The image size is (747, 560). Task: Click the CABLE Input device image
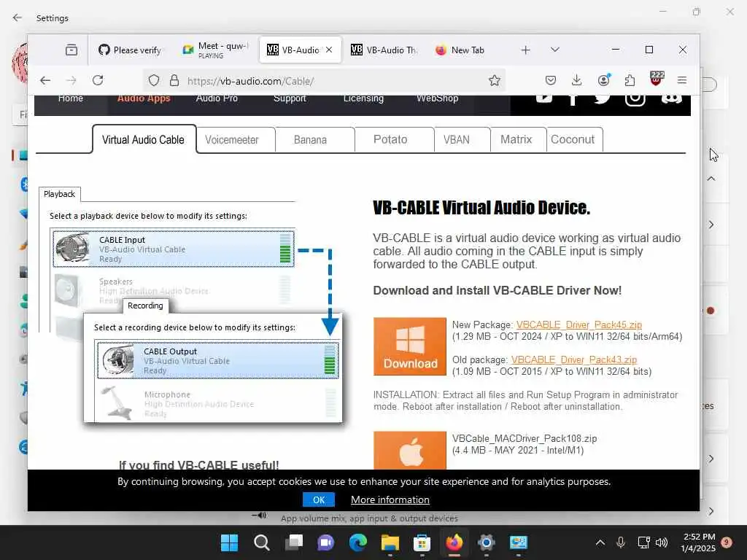(73, 248)
